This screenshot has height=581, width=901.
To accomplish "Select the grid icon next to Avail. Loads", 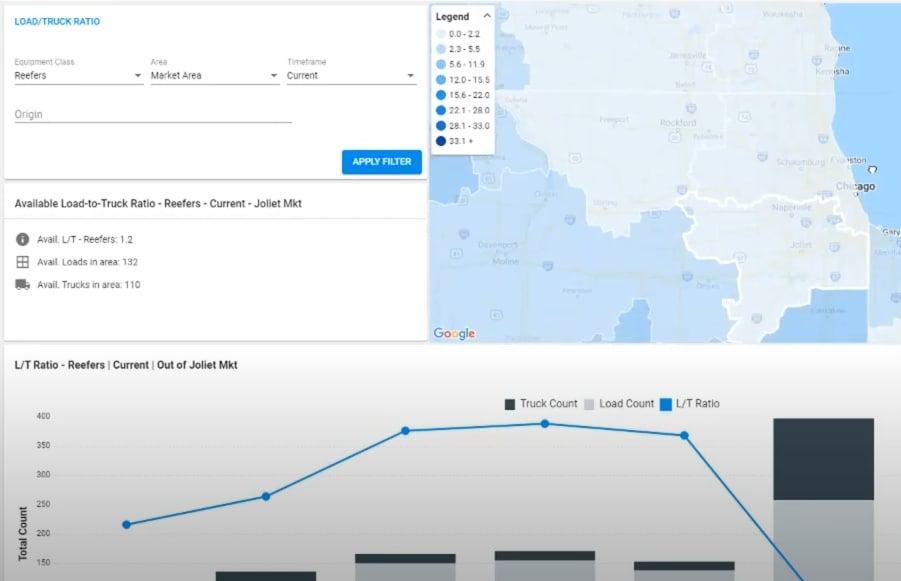I will tap(21, 262).
